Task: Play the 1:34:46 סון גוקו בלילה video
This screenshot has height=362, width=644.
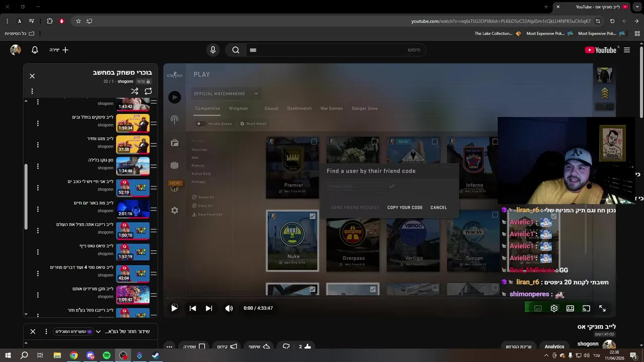Action: point(133,166)
